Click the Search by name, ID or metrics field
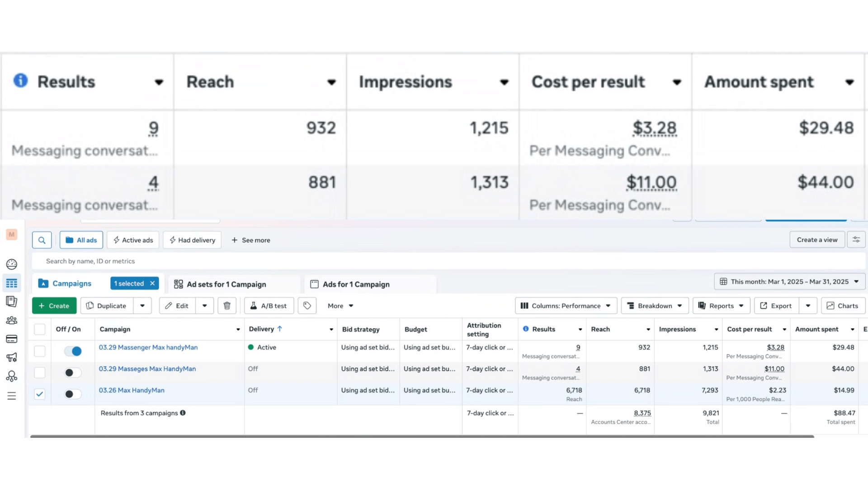 point(448,261)
